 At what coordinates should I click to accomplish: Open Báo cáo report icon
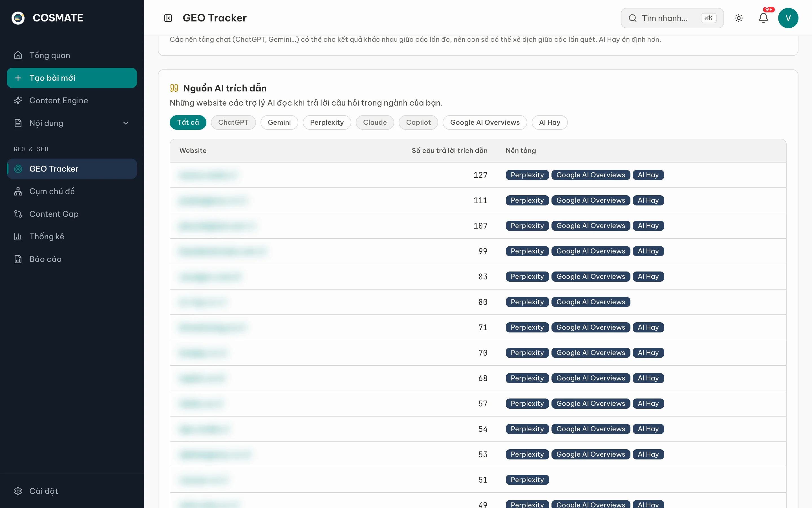(x=18, y=259)
